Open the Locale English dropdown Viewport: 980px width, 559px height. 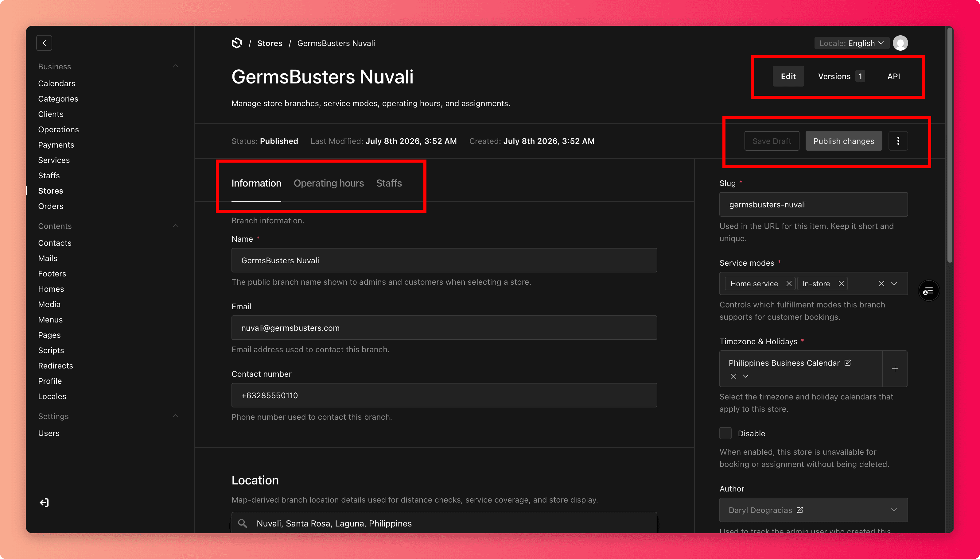851,43
